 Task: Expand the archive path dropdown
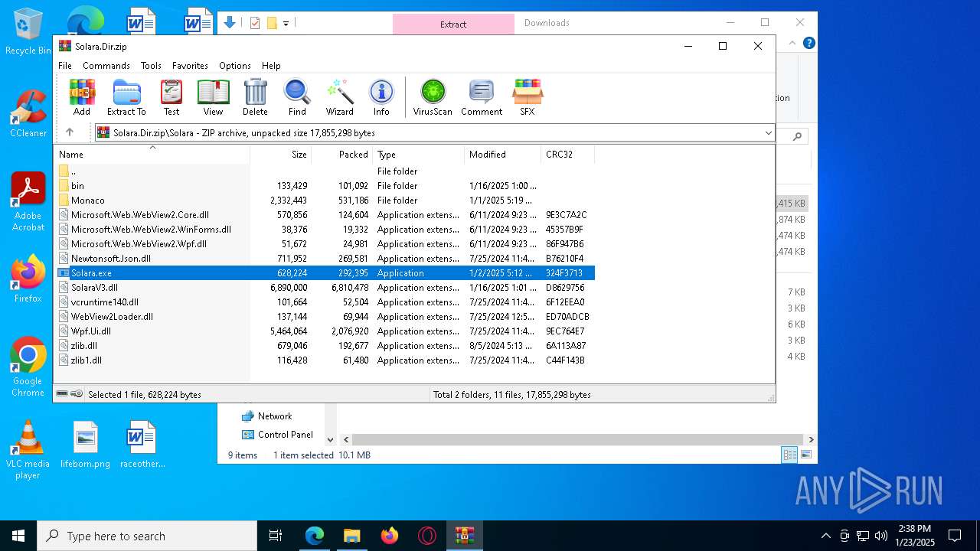pyautogui.click(x=768, y=133)
